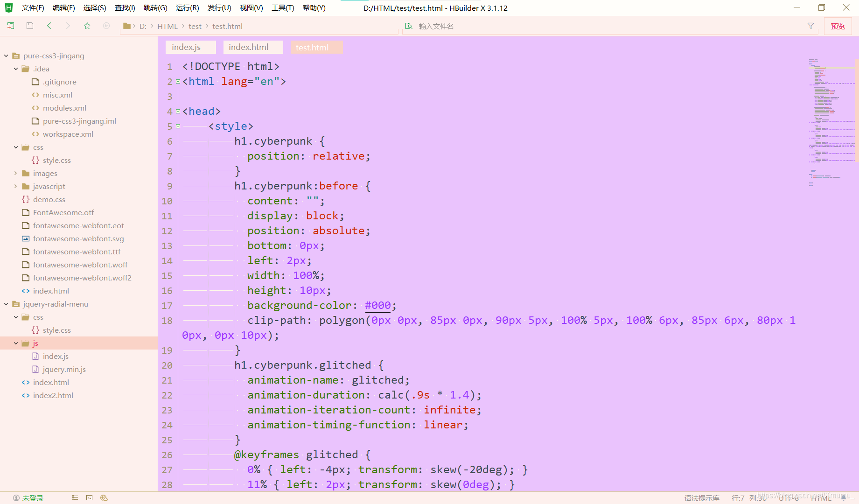Click the user login avatar icon

click(16, 498)
